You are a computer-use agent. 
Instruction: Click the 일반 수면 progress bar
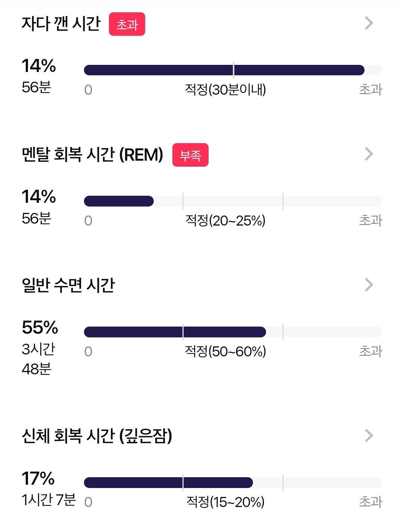pos(233,332)
